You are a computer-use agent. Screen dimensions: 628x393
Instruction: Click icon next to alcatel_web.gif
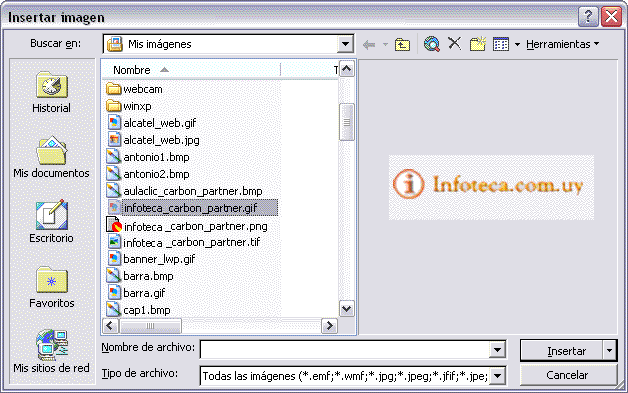(x=114, y=123)
